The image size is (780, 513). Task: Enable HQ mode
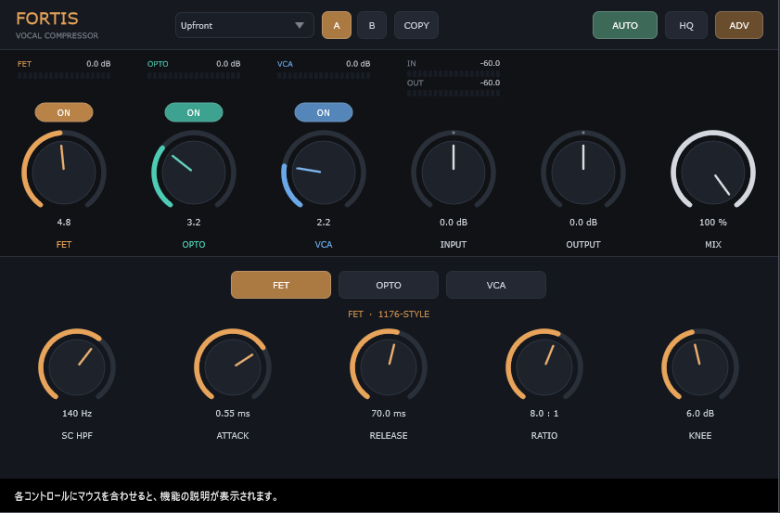pyautogui.click(x=686, y=25)
